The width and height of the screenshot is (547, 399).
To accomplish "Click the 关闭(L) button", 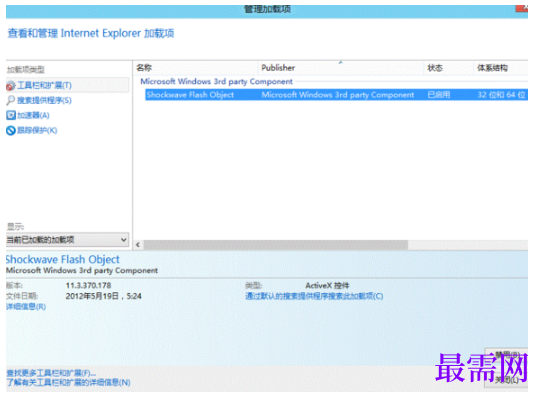I will [506, 380].
